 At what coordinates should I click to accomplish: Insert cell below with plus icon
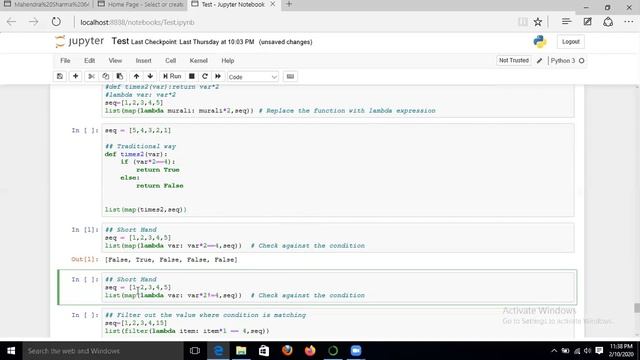pos(76,76)
